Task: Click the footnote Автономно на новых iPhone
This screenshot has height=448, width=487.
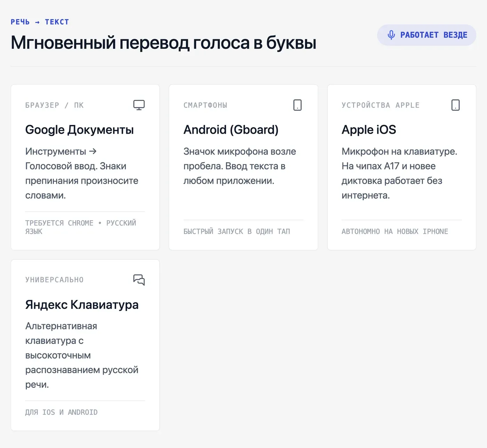Action: point(395,231)
